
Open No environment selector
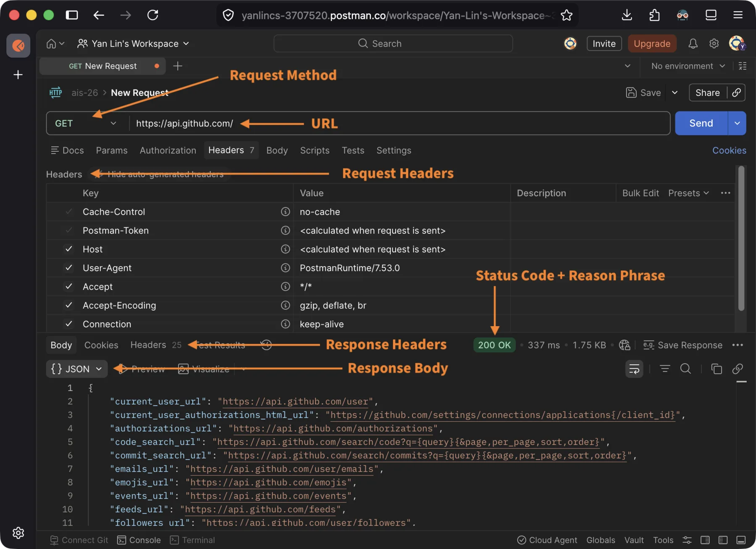(x=688, y=66)
